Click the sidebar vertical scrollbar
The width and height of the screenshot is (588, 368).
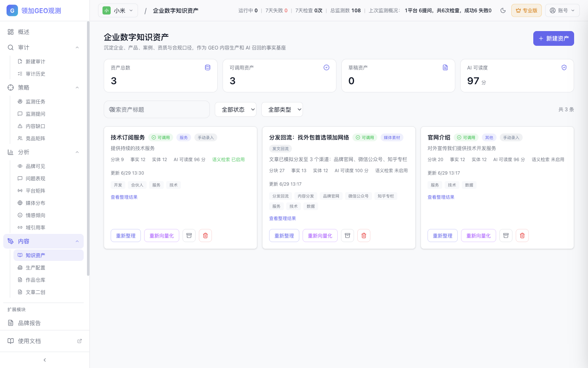click(88, 149)
